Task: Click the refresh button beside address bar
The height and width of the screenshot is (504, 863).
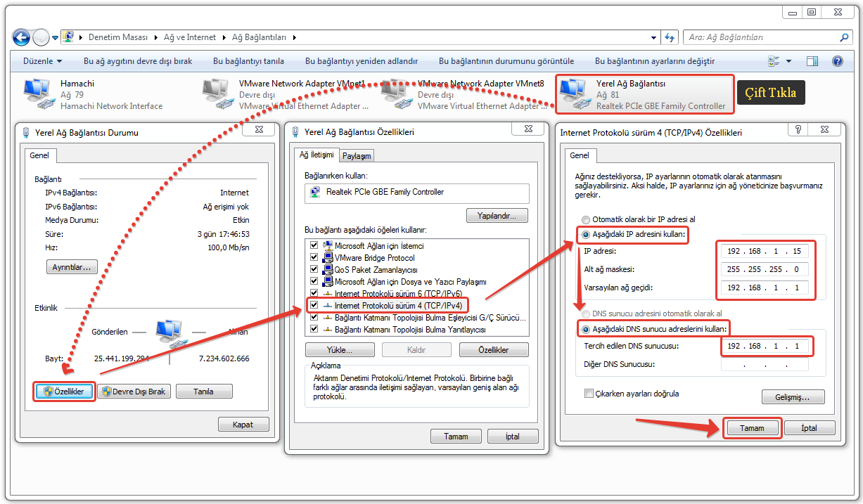Action: [670, 37]
